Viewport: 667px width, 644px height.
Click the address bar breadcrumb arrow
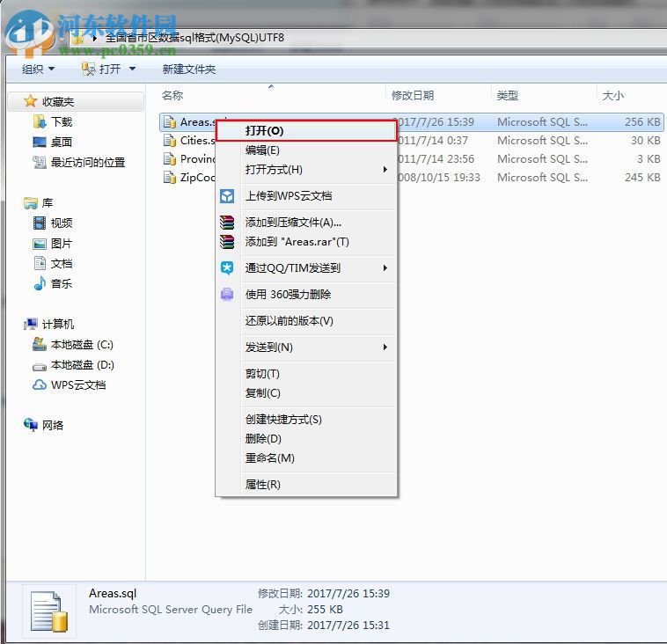coord(94,39)
